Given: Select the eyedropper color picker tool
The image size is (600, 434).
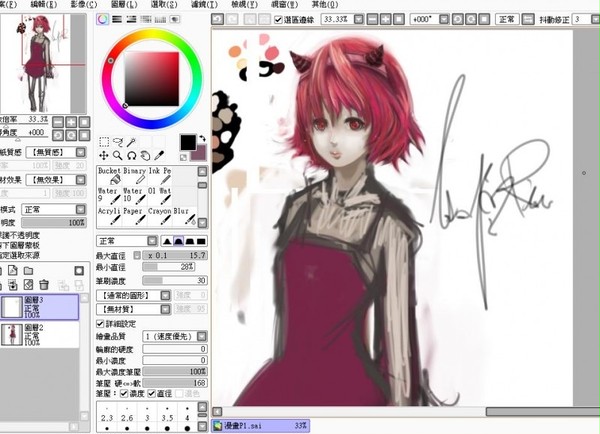Looking at the screenshot, I should [159, 155].
